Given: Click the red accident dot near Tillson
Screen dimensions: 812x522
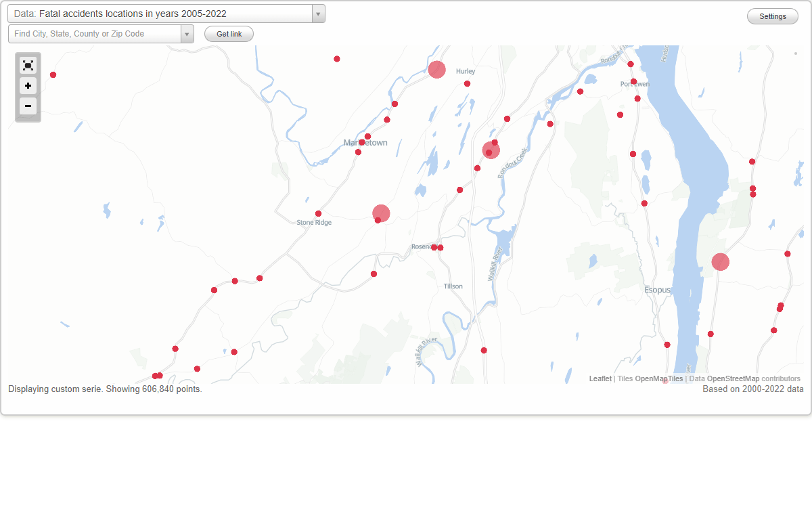Looking at the screenshot, I should (483, 351).
